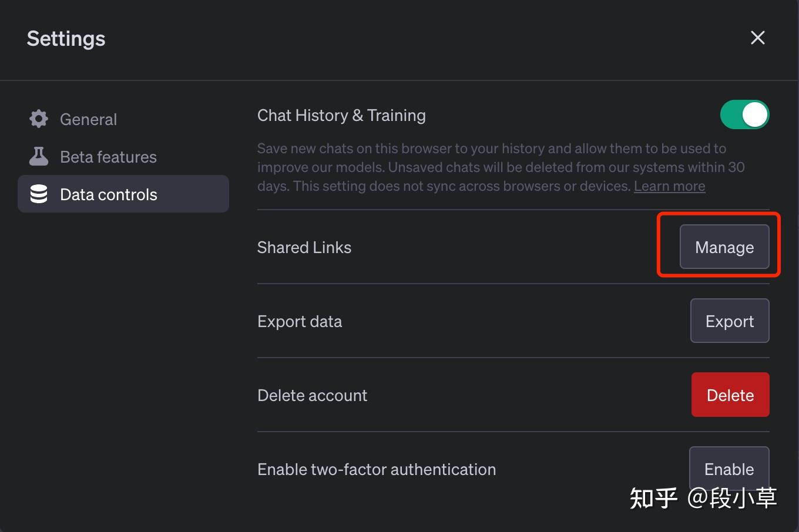Hit the red Delete button
This screenshot has height=532, width=799.
click(730, 395)
